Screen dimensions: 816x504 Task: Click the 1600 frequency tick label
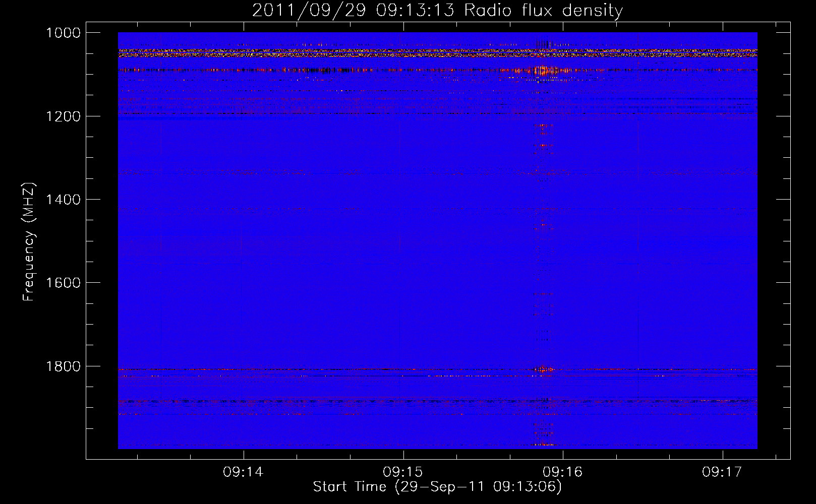point(64,283)
